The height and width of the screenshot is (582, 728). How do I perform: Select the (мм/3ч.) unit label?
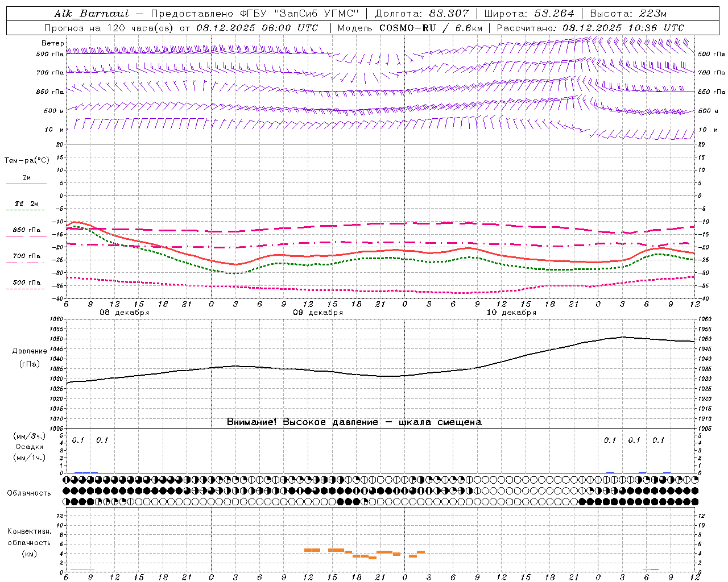[30, 436]
